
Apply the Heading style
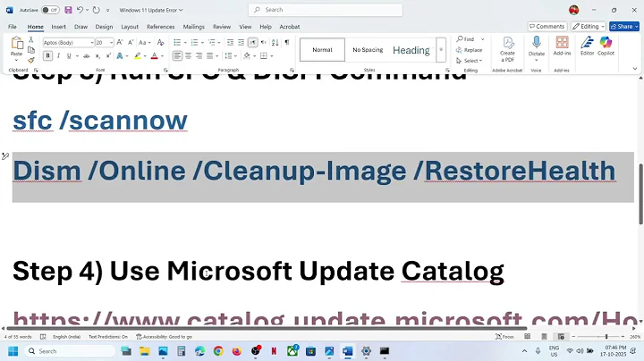coord(411,50)
